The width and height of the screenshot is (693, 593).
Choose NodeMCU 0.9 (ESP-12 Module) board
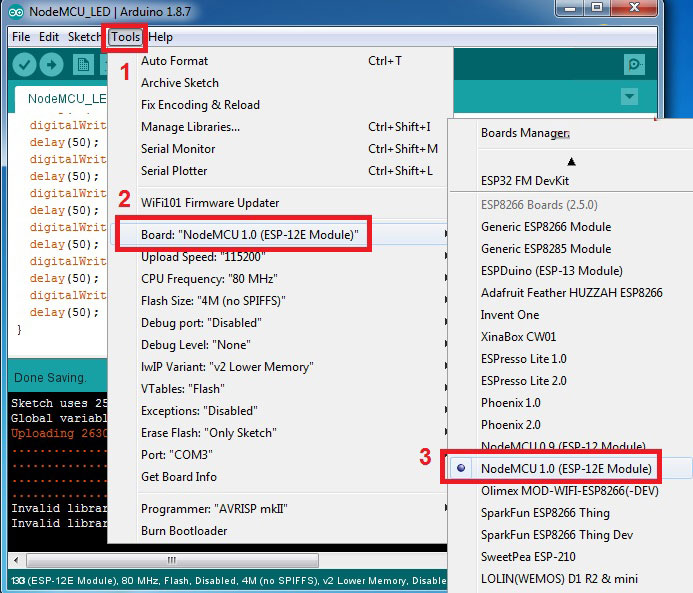pos(562,446)
